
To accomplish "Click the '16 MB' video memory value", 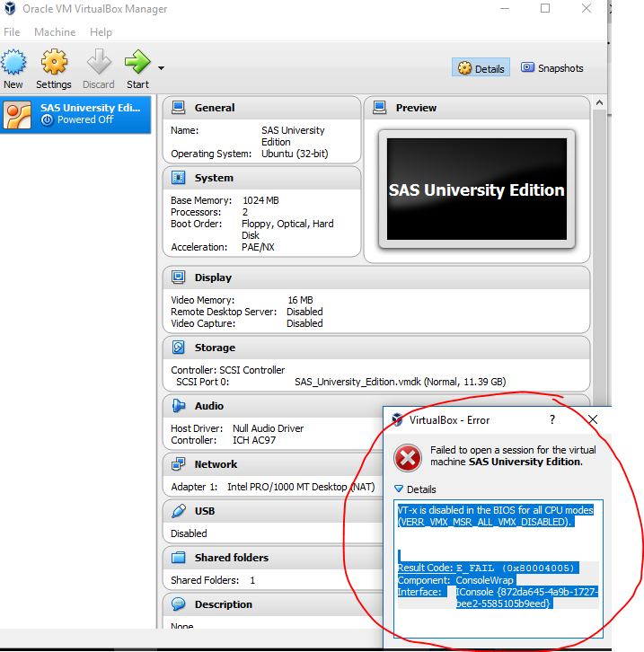I will [300, 300].
